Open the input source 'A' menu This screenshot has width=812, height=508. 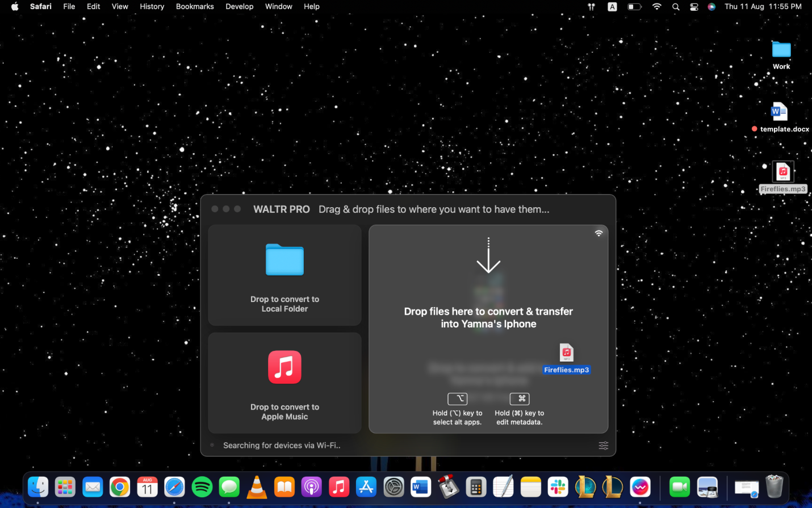612,7
